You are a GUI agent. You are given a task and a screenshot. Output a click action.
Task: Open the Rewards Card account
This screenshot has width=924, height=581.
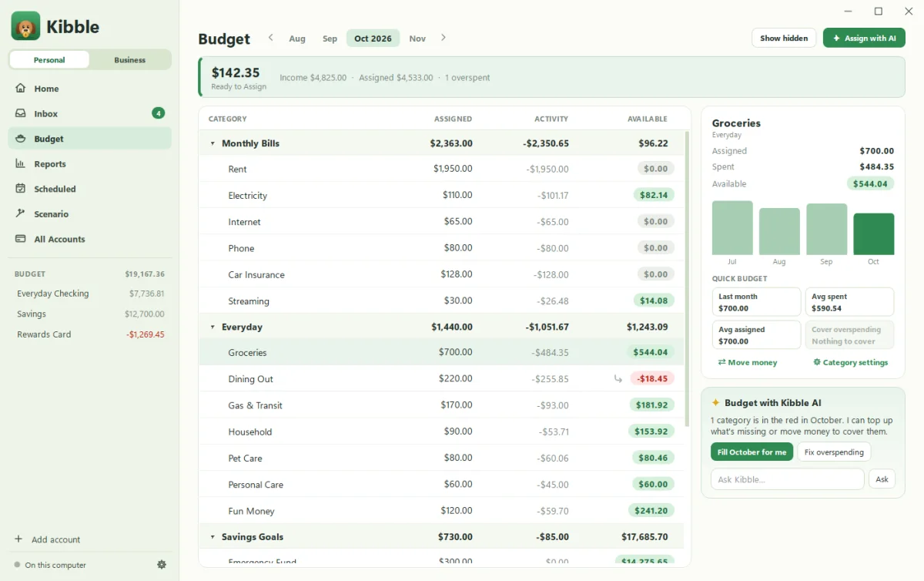pyautogui.click(x=90, y=334)
